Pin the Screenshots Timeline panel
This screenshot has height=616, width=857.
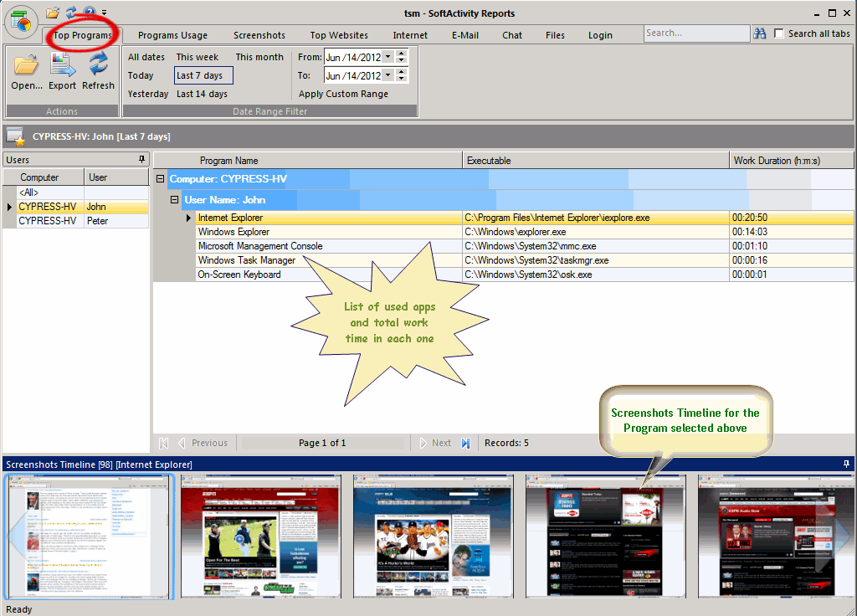(x=846, y=464)
